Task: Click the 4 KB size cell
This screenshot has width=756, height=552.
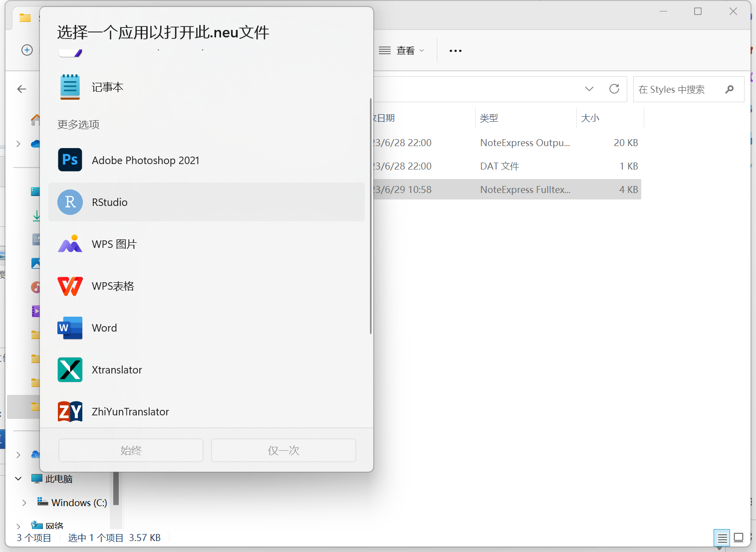Action: (x=629, y=189)
